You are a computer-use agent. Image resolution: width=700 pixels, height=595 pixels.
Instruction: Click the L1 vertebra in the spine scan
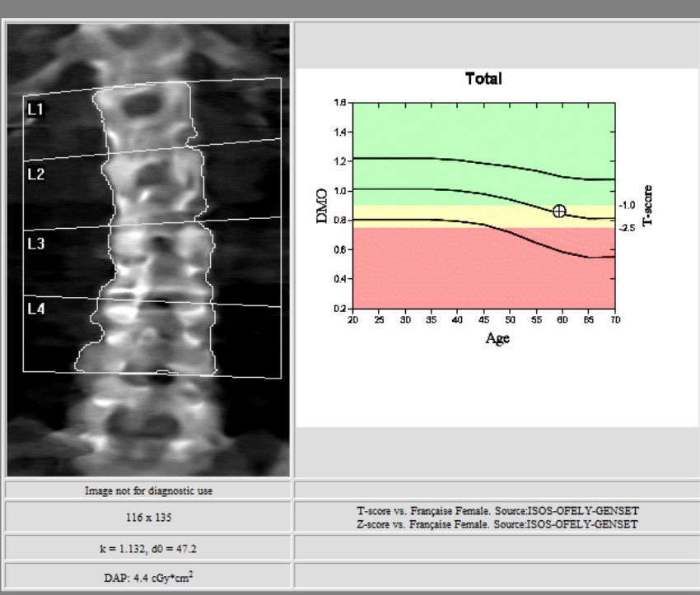(x=144, y=115)
